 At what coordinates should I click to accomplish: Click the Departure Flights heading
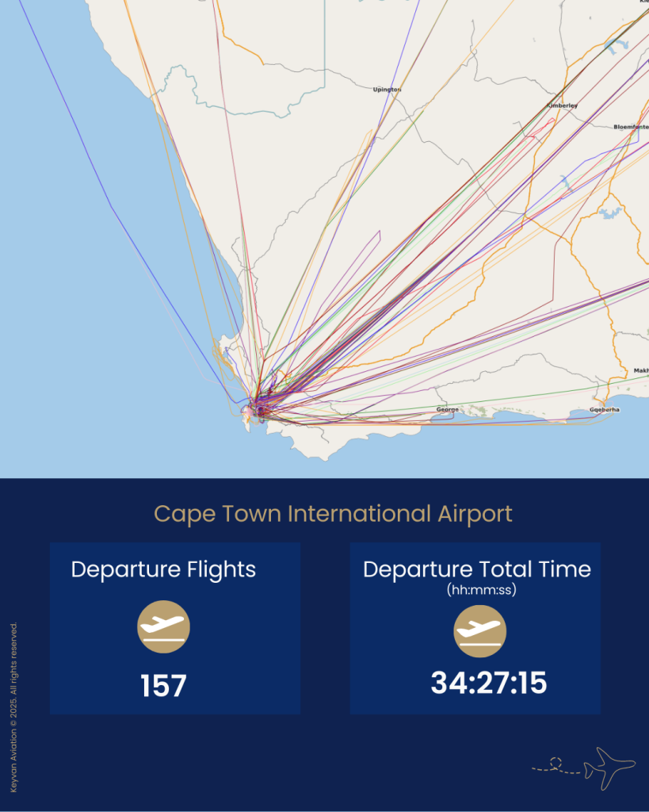pyautogui.click(x=163, y=569)
